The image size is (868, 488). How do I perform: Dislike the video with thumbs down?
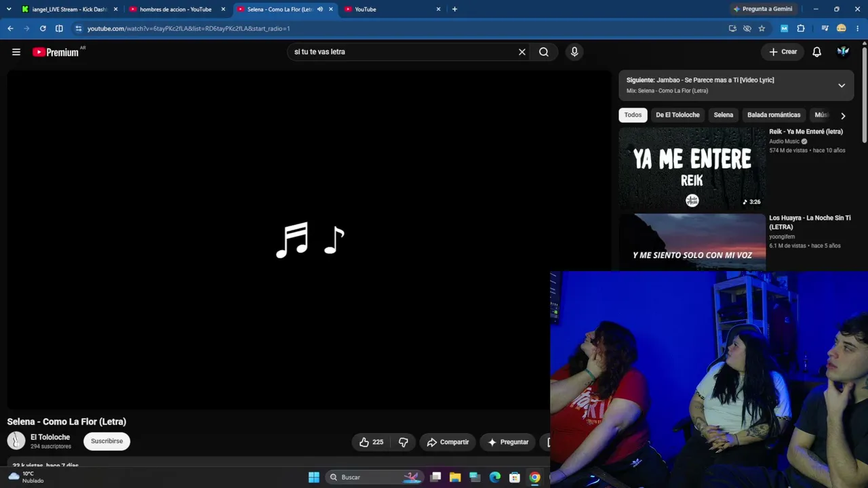click(x=403, y=442)
